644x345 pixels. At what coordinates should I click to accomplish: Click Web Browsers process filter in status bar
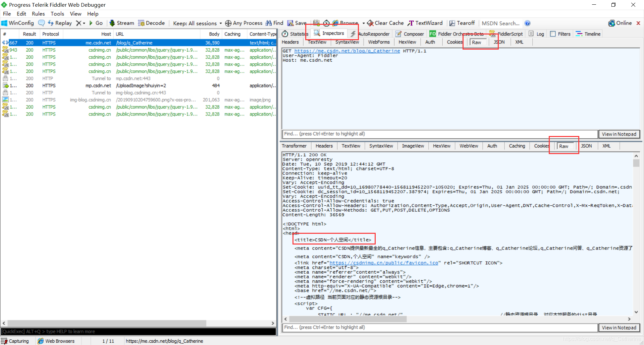[56, 341]
